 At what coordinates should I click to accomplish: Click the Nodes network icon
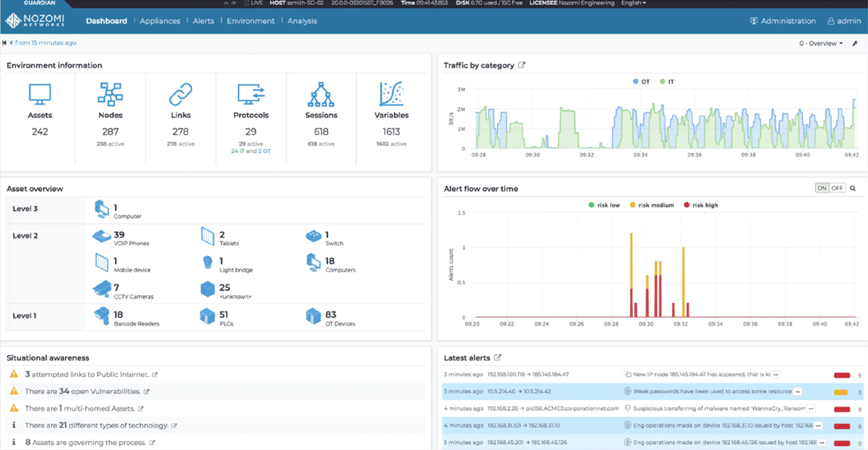(110, 94)
